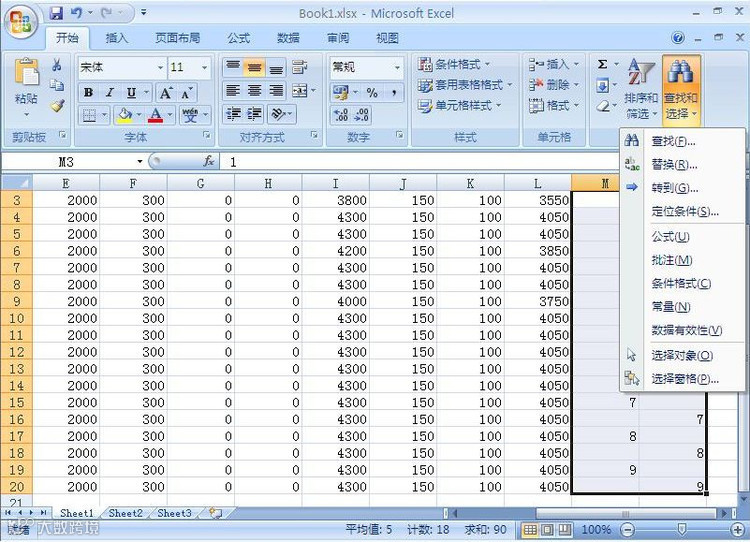Switch to the Sheet2 worksheet tab
Image resolution: width=750 pixels, height=542 pixels.
[126, 513]
